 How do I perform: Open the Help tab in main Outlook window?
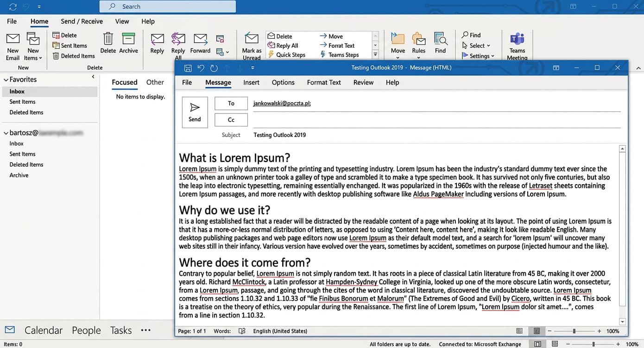(148, 21)
